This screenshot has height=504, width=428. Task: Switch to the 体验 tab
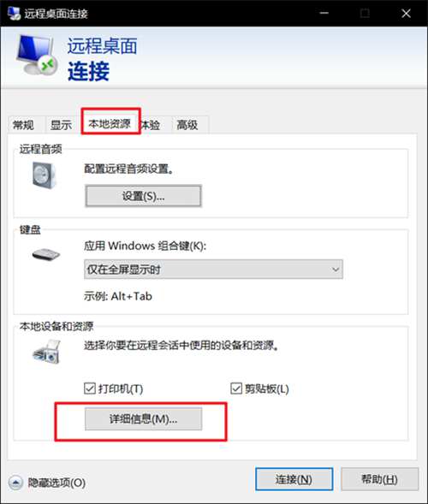click(151, 125)
